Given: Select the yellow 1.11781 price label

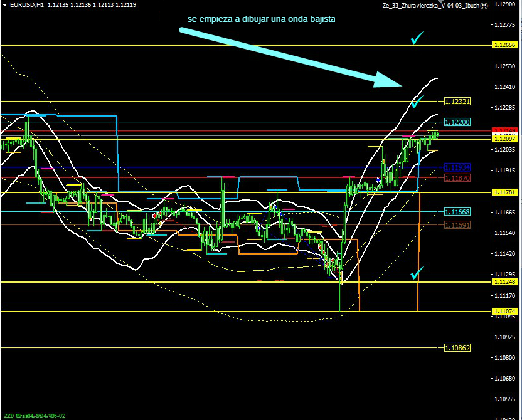Looking at the screenshot, I should point(505,192).
